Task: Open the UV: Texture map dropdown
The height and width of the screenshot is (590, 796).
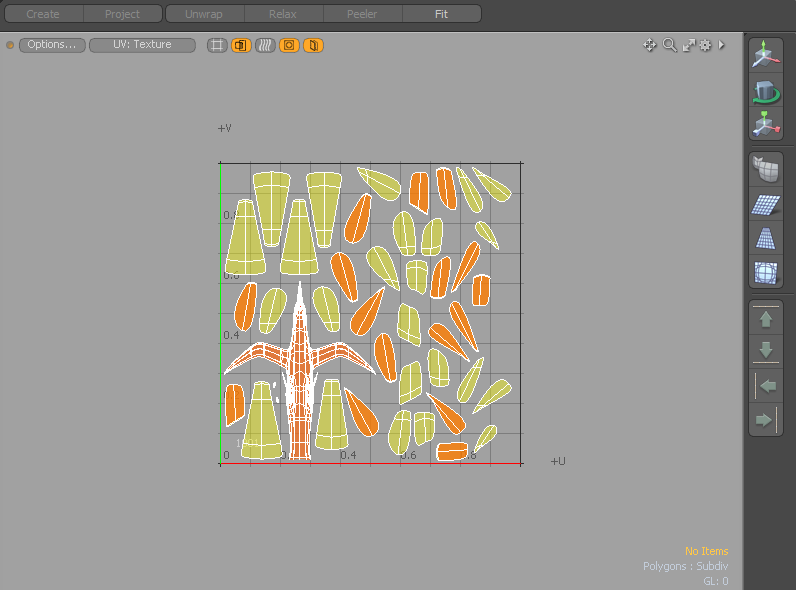Action: (142, 45)
